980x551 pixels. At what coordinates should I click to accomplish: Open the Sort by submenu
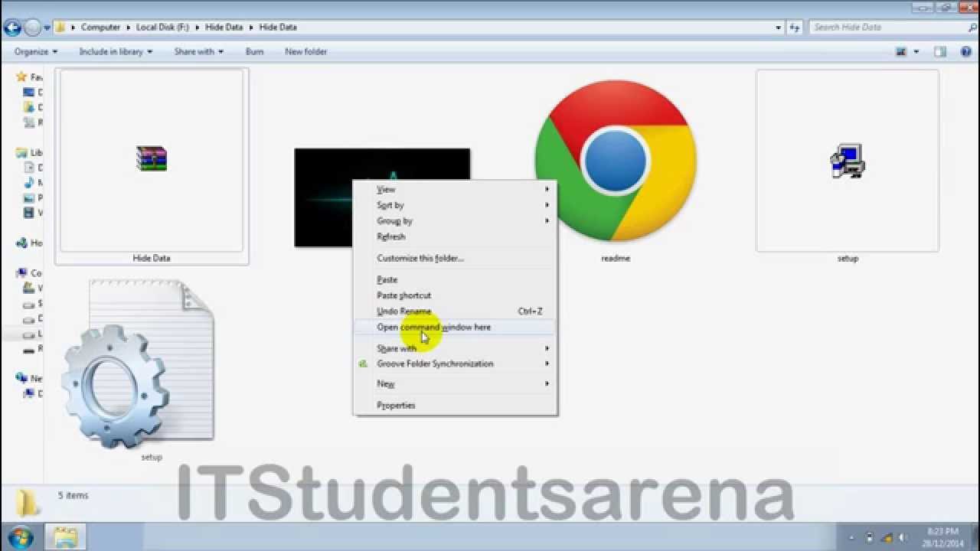click(456, 205)
